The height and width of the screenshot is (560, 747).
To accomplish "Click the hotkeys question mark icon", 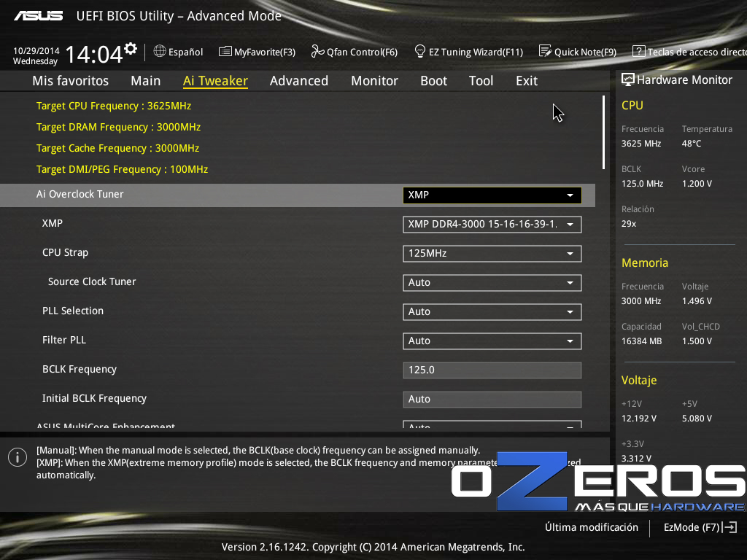I will [x=638, y=51].
